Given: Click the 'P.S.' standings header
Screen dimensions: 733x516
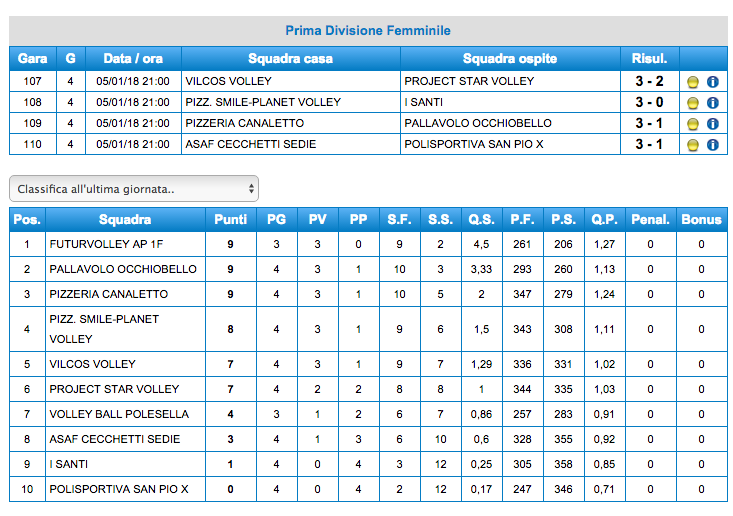Looking at the screenshot, I should tap(563, 220).
